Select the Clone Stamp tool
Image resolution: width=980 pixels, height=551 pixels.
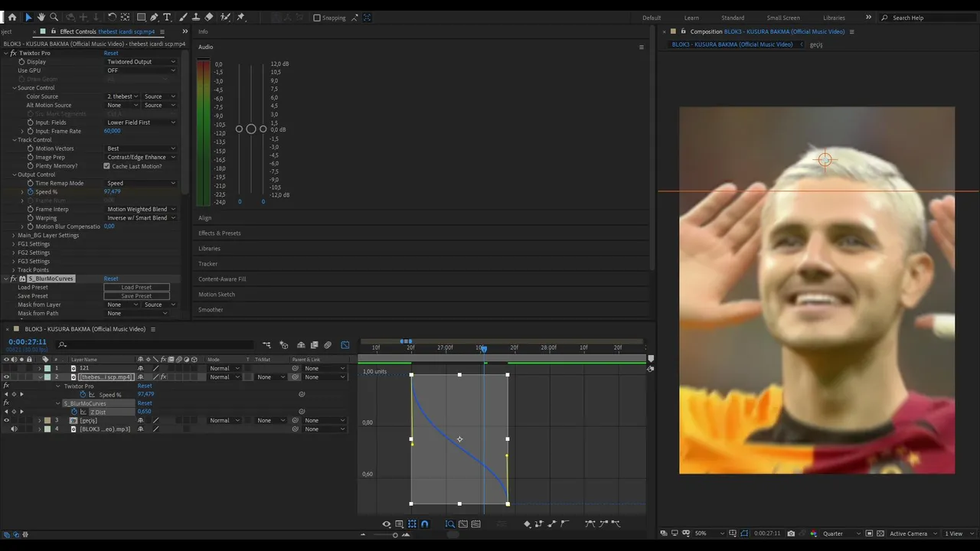tap(196, 17)
